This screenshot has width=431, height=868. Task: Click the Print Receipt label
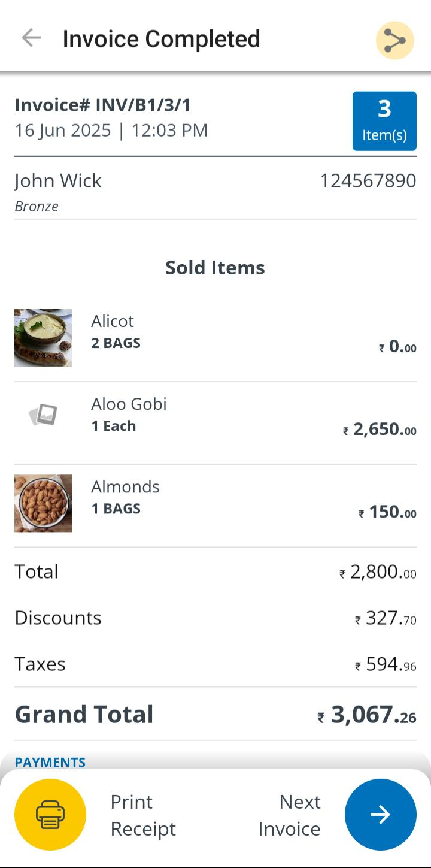click(143, 815)
